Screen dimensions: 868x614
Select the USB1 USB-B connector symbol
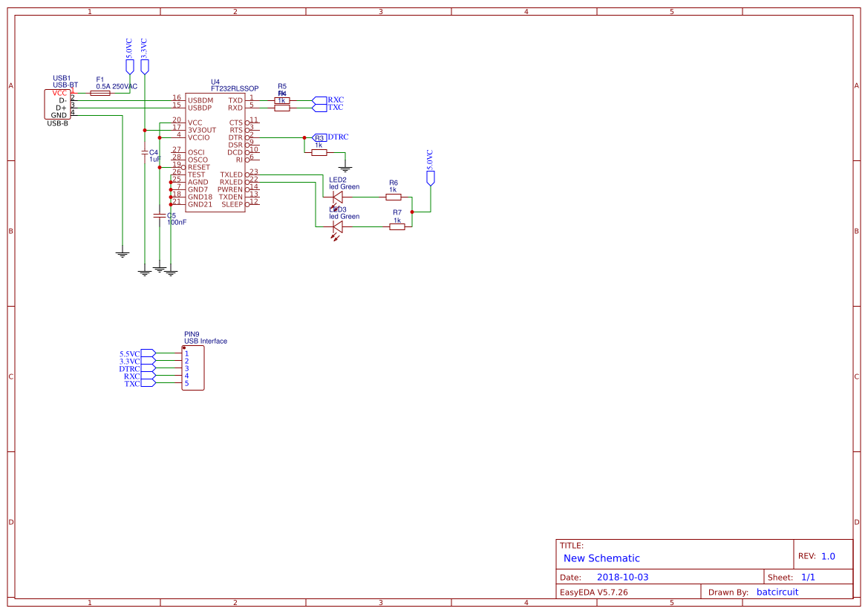coord(58,104)
